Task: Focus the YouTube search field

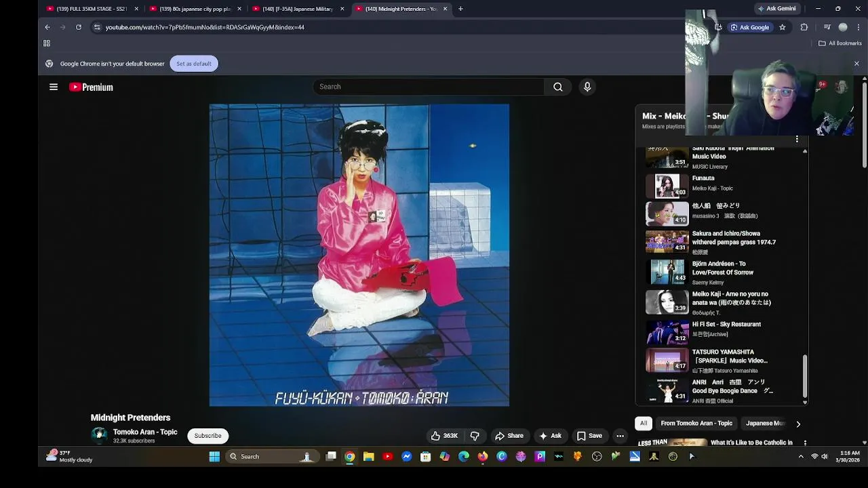Action: coord(429,87)
